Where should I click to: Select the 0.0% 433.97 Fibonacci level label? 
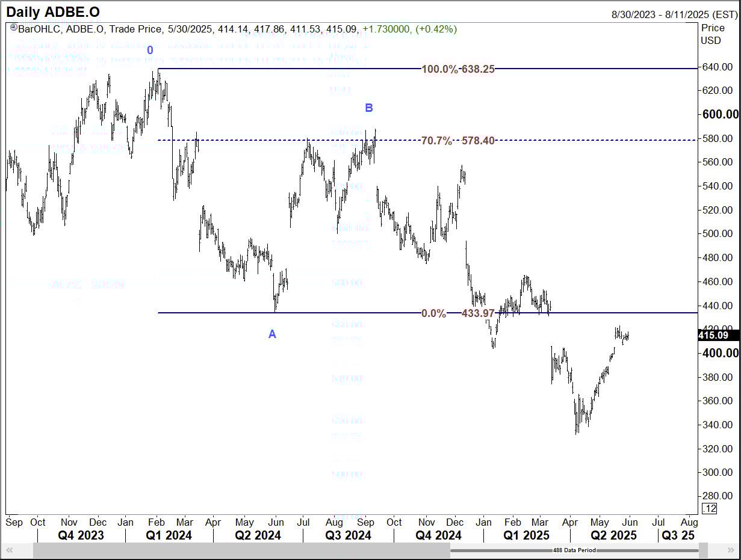[458, 313]
